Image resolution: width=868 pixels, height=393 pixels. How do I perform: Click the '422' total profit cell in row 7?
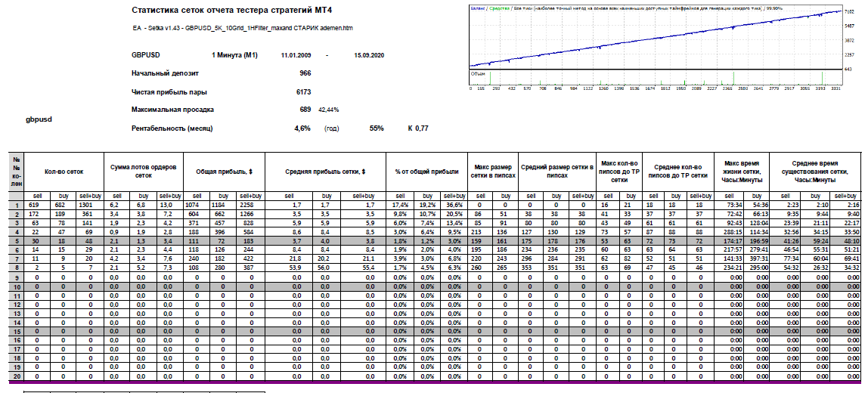click(x=251, y=258)
